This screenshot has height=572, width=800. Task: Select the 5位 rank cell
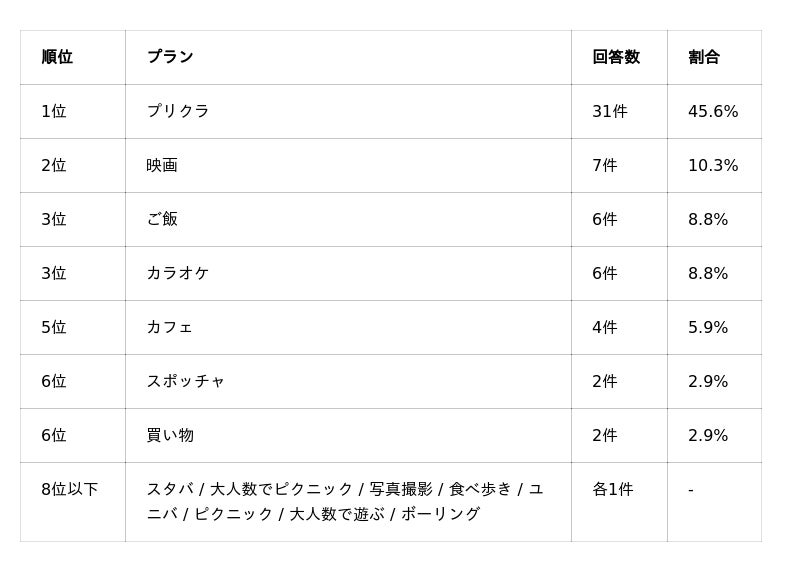[x=54, y=327]
